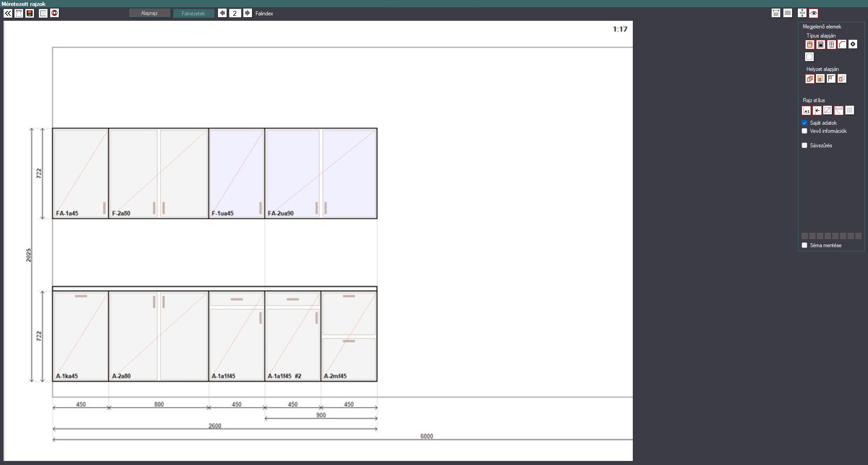Click the blank square icon in the top toolbar

(x=43, y=13)
